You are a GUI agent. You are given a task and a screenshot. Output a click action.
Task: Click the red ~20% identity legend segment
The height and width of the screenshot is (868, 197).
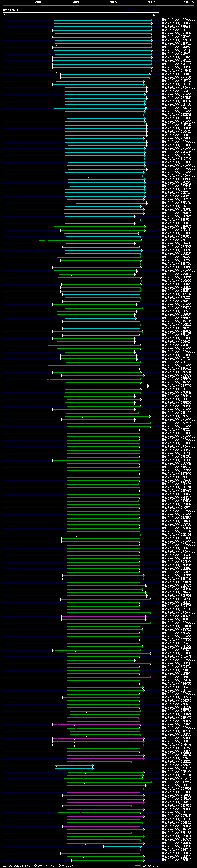(22, 6)
